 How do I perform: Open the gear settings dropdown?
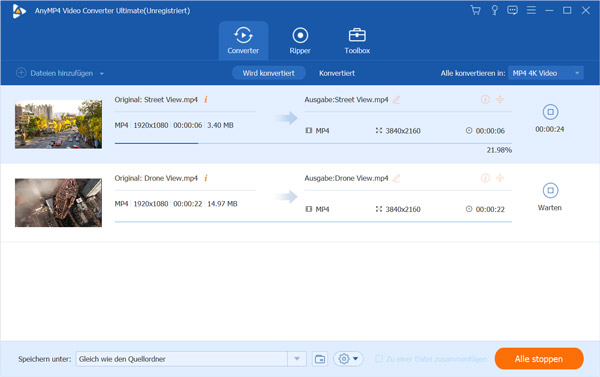click(x=348, y=359)
